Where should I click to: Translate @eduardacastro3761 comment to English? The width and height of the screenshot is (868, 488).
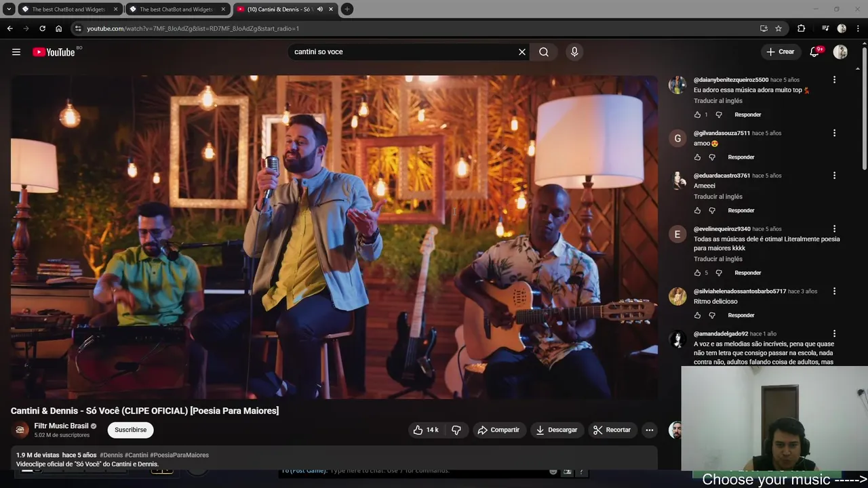pyautogui.click(x=718, y=197)
